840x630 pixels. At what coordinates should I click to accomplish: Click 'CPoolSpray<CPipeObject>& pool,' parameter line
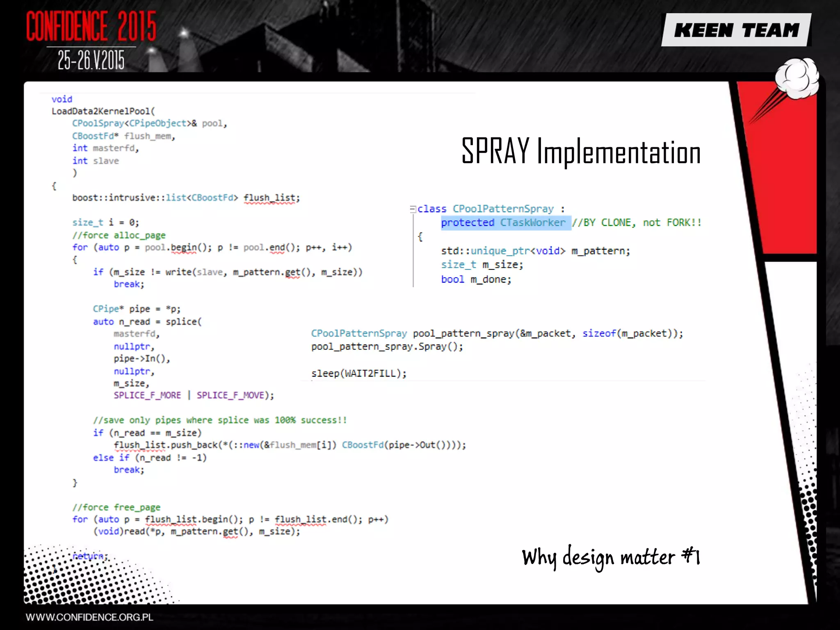click(x=150, y=123)
